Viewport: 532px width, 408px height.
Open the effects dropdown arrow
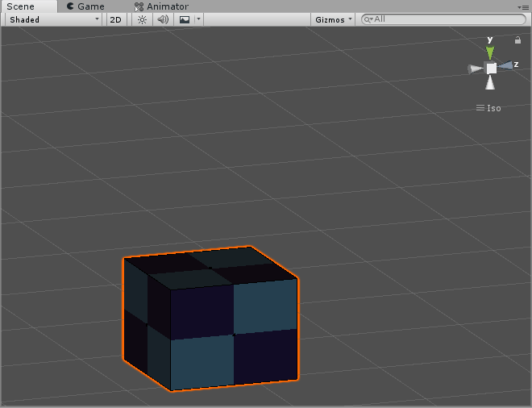[199, 19]
